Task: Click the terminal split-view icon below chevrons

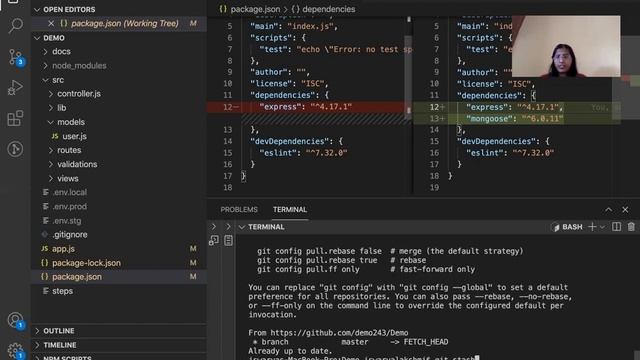Action: (x=213, y=240)
